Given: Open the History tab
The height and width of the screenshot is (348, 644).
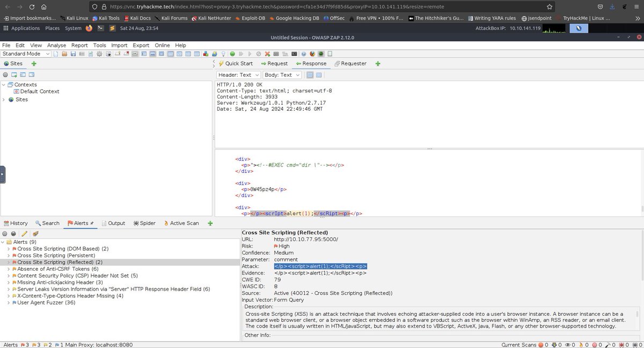Looking at the screenshot, I should point(16,223).
